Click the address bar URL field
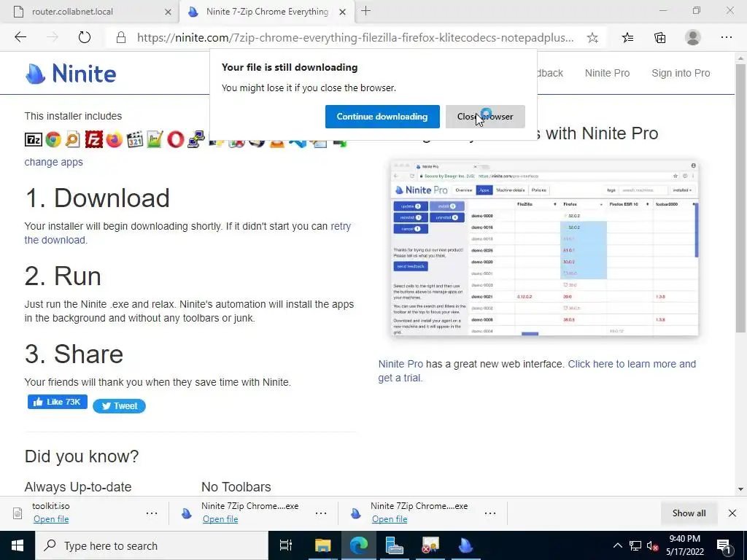 click(355, 38)
